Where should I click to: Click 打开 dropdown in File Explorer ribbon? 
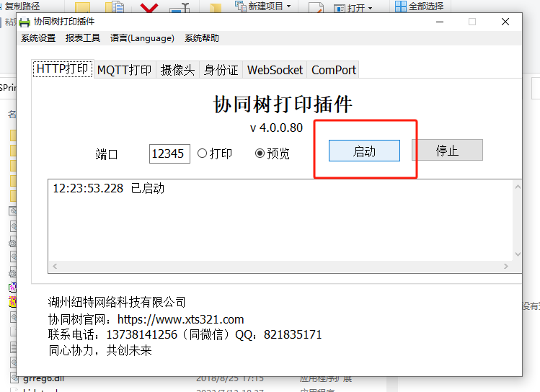[353, 8]
